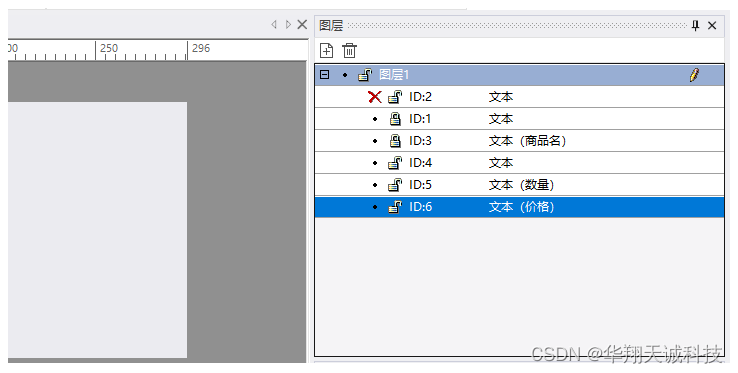Click the ruler at the 296 mark

pyautogui.click(x=201, y=48)
